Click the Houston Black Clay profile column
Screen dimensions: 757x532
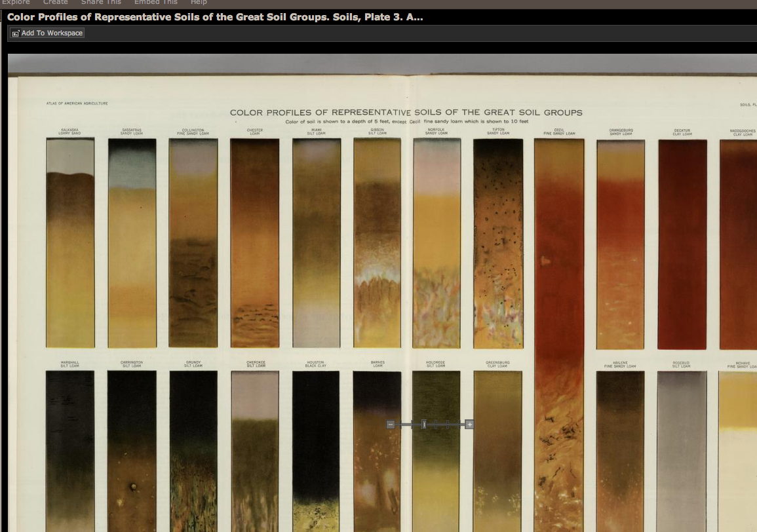(316, 451)
